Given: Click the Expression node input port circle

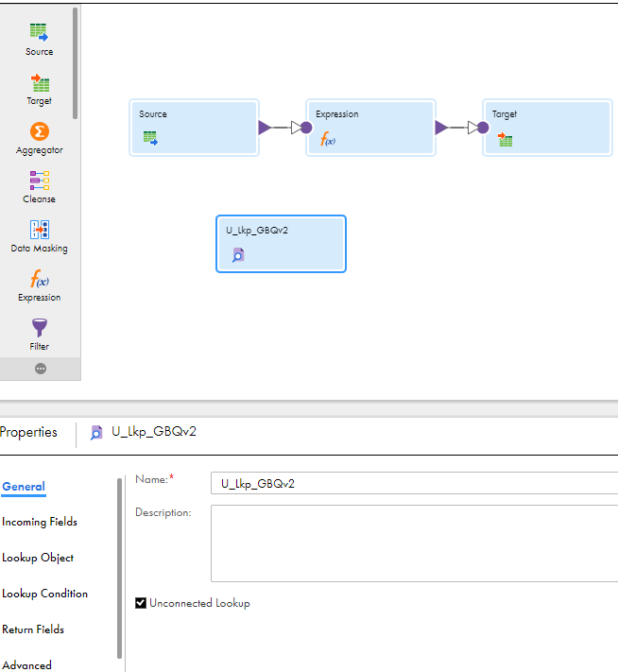Looking at the screenshot, I should pos(306,128).
